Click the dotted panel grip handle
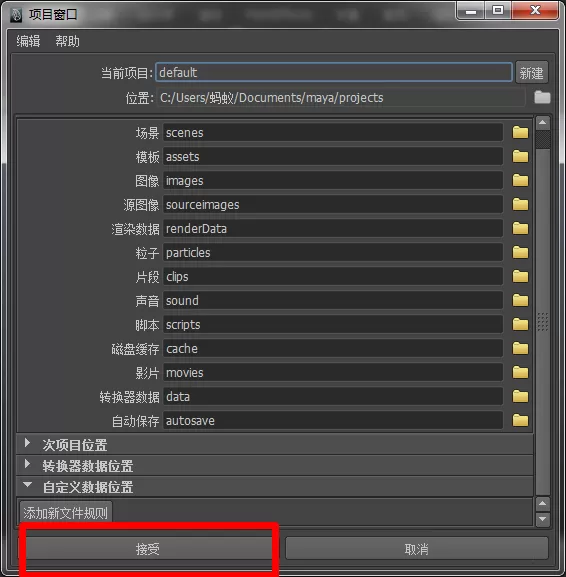The width and height of the screenshot is (566, 577). coord(543,322)
